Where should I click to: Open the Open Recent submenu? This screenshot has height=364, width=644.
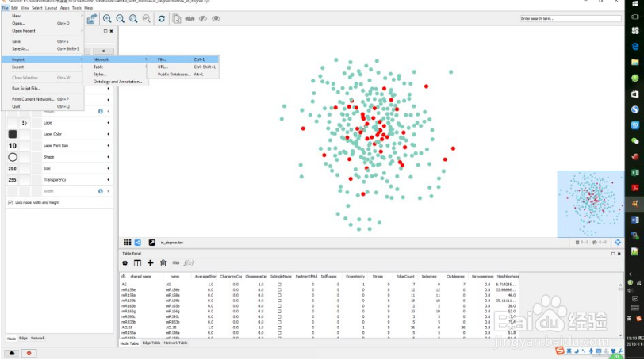[x=43, y=31]
